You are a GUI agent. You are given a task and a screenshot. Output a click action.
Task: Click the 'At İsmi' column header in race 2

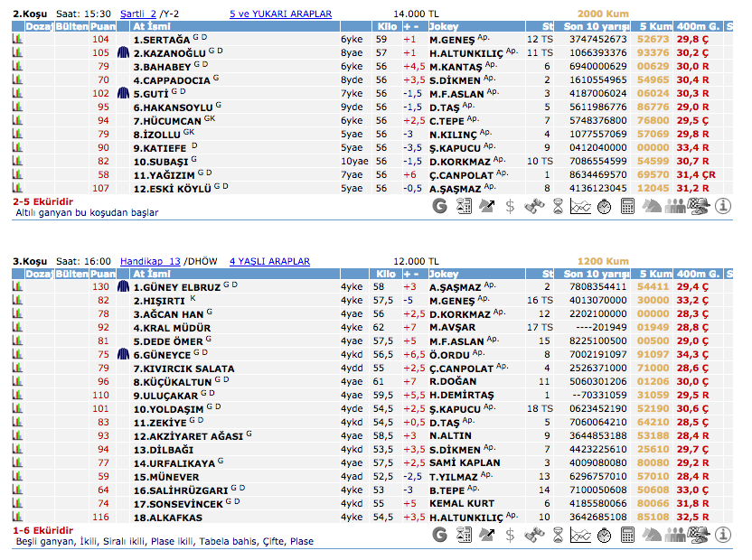pyautogui.click(x=150, y=27)
